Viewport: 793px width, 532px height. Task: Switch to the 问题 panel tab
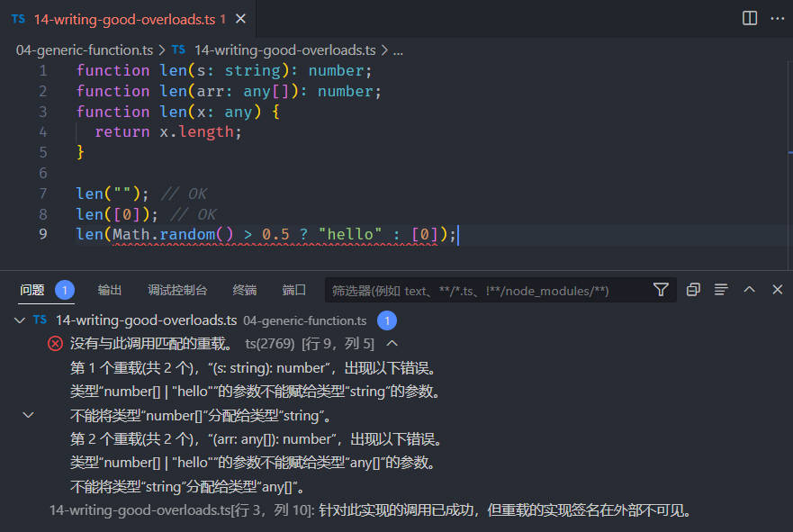click(x=32, y=290)
